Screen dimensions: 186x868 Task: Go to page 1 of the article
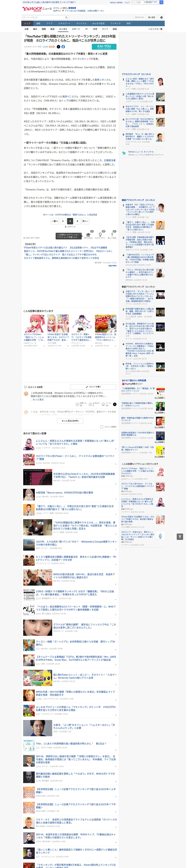pyautogui.click(x=63, y=221)
